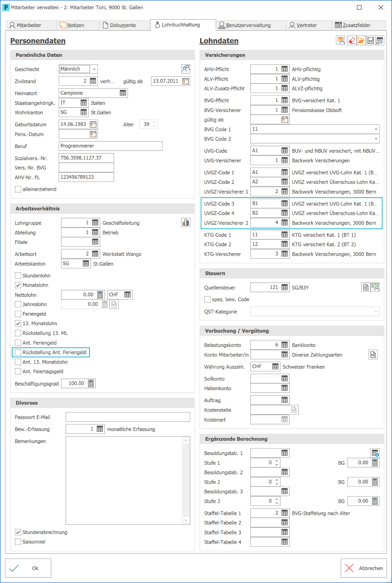Enable the Saisonnier checkbox

tap(18, 542)
